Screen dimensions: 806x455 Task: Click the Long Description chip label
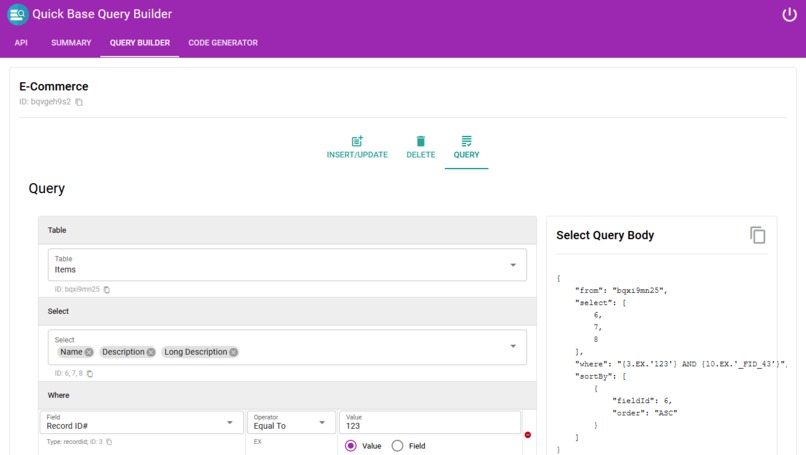195,352
